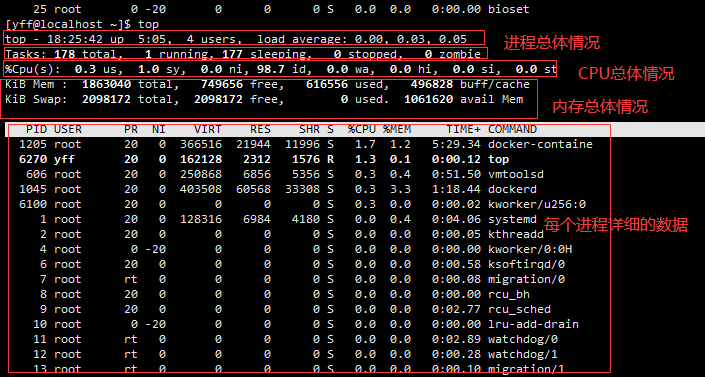Select the systemd process name
Image resolution: width=705 pixels, height=377 pixels.
pyautogui.click(x=513, y=220)
